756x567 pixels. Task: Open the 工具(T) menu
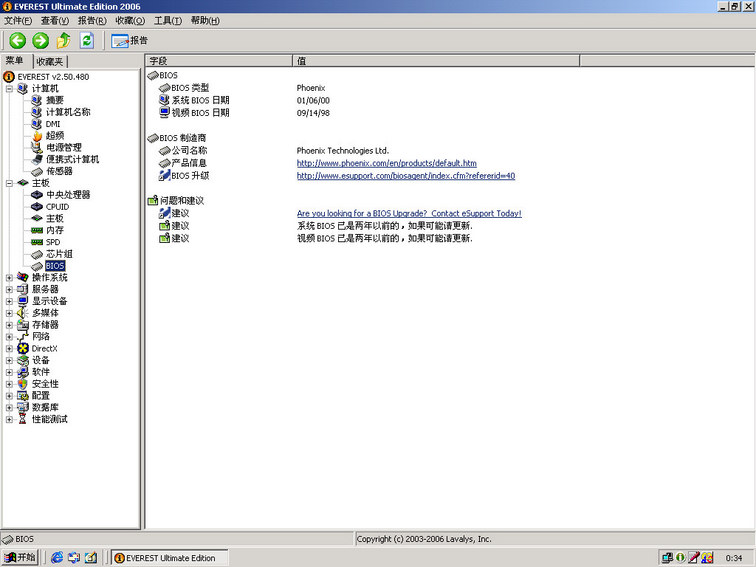tap(168, 20)
